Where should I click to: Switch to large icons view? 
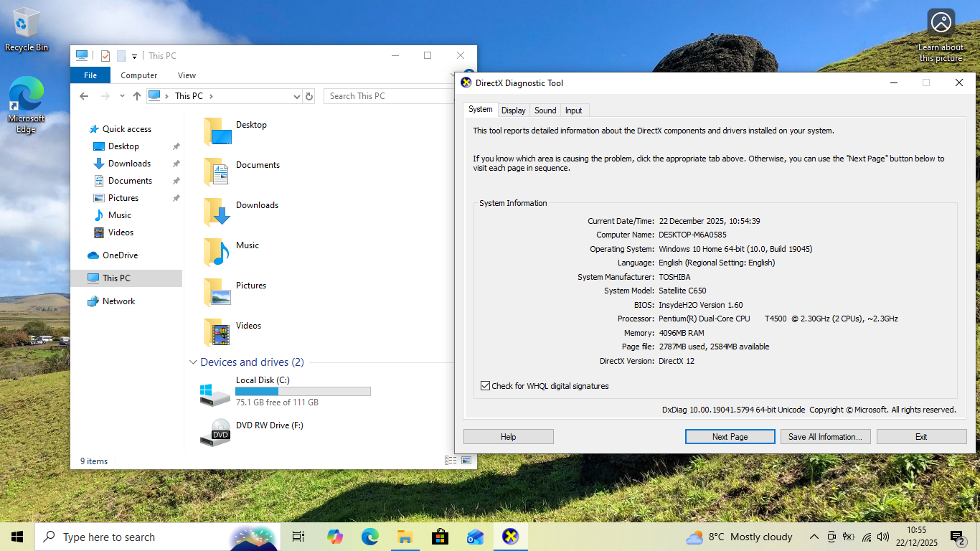466,461
